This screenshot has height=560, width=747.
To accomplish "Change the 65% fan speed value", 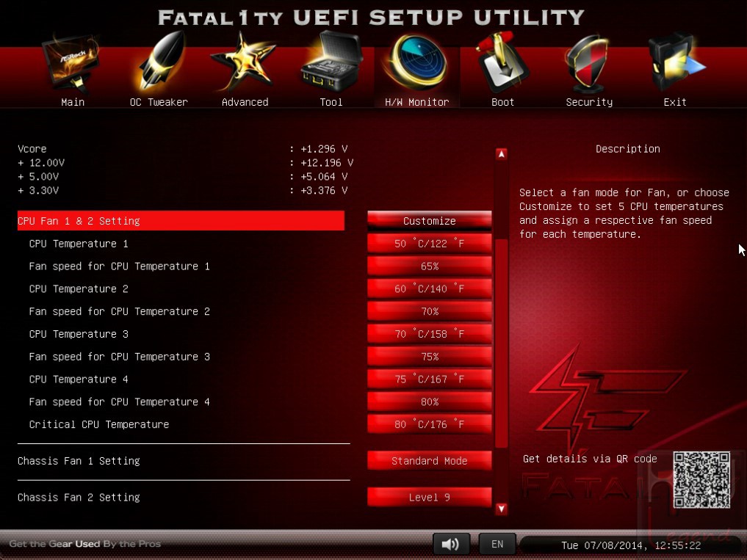I will tap(429, 266).
